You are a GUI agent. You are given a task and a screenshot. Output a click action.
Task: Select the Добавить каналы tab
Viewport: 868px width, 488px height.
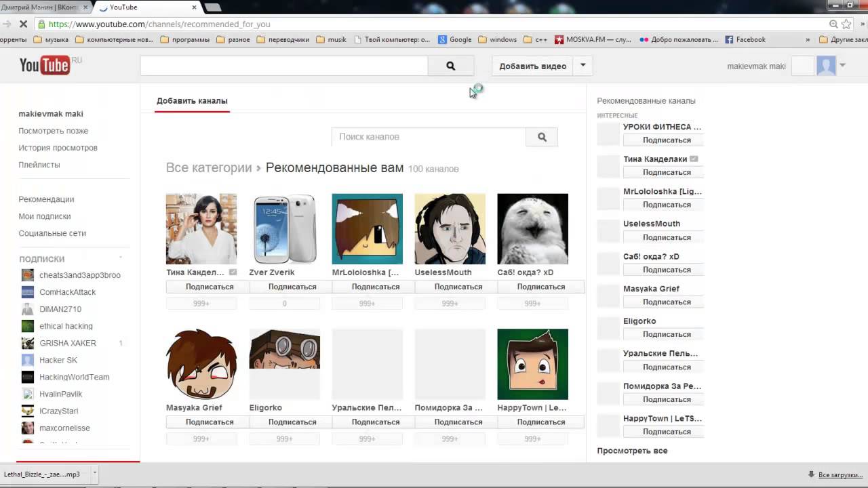pyautogui.click(x=192, y=101)
